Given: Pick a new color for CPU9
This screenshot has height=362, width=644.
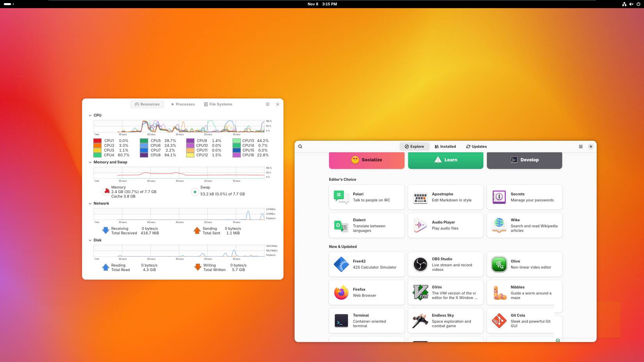Looking at the screenshot, I should pyautogui.click(x=190, y=141).
